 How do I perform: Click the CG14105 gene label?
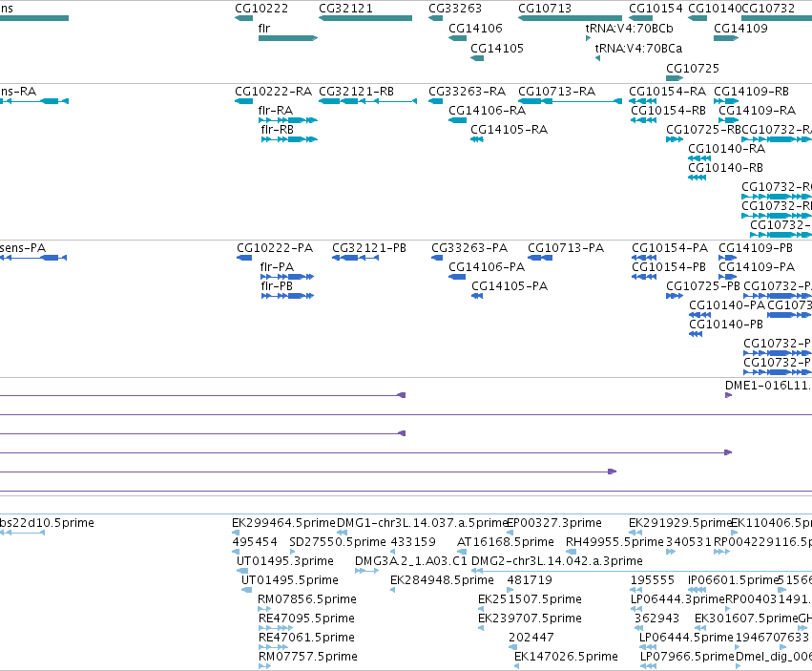(497, 49)
